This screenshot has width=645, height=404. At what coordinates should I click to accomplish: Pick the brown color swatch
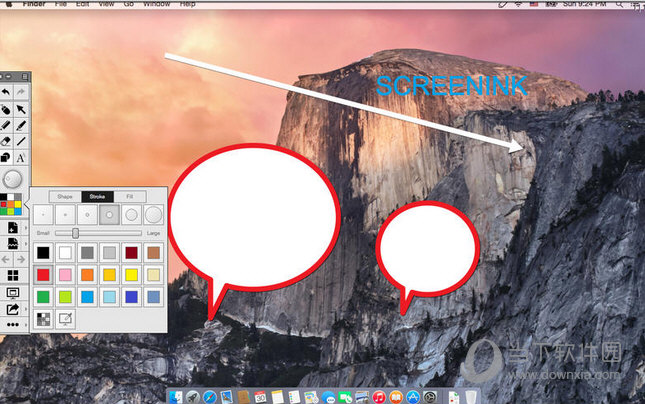(x=153, y=253)
